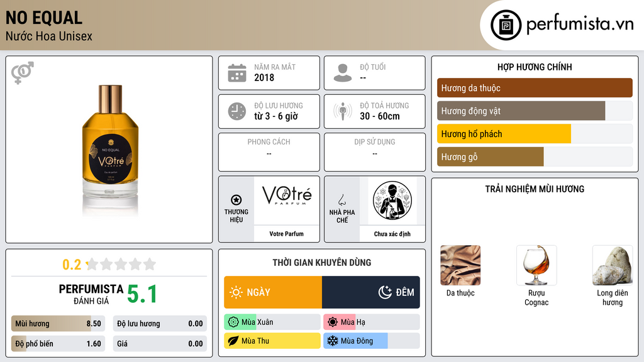Click the leaf icon for Mùa Thu
The image size is (644, 362).
pos(233,341)
